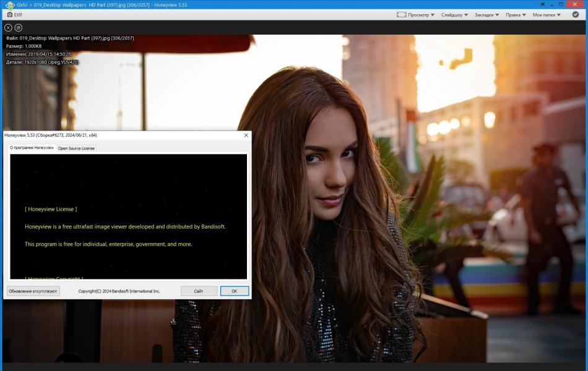The height and width of the screenshot is (371, 588).
Task: Click the Обновления отсутствуют button
Action: point(33,291)
